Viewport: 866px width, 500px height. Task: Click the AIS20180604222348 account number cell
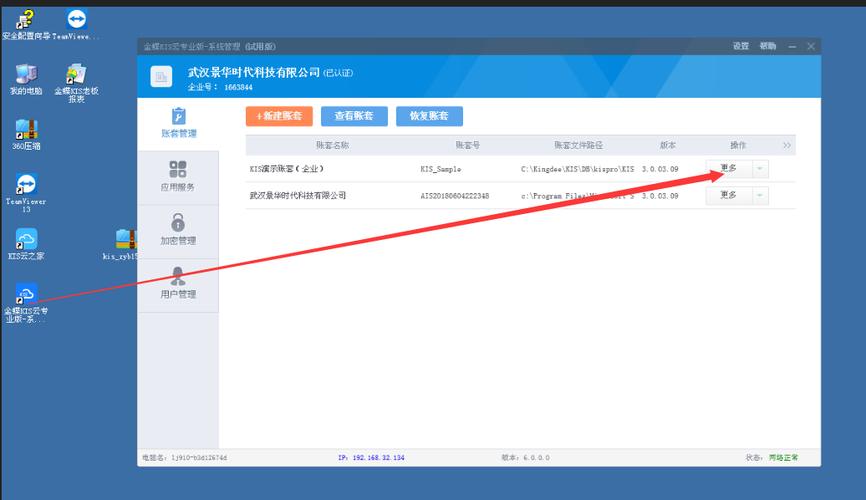(x=455, y=196)
